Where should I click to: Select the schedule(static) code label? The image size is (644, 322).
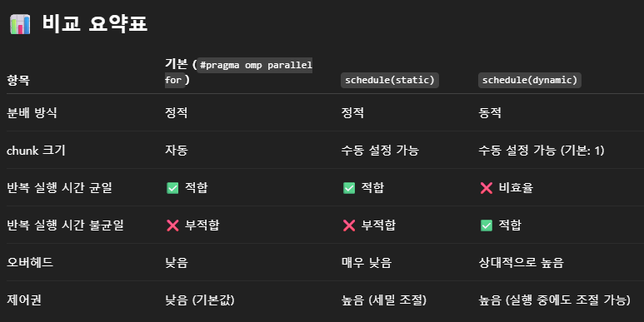390,80
